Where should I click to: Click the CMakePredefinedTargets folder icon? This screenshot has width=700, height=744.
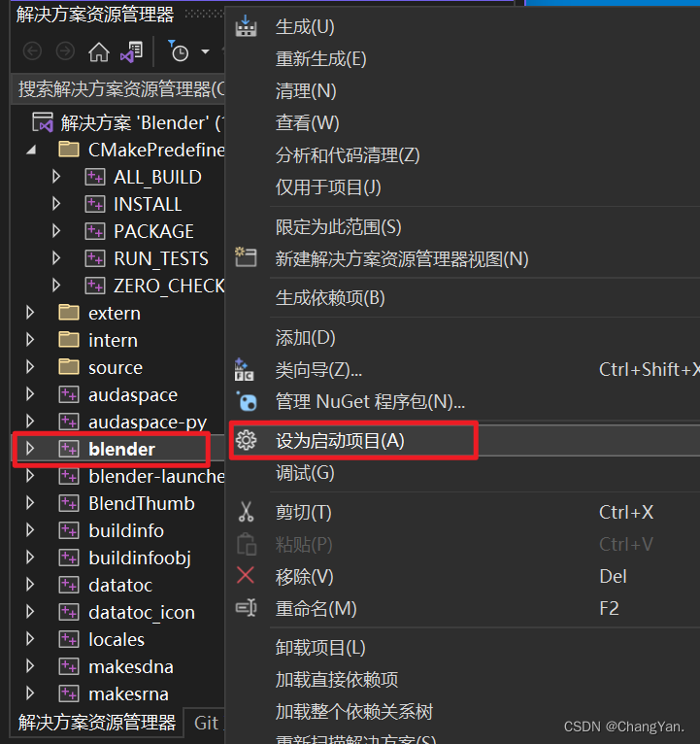tap(69, 149)
